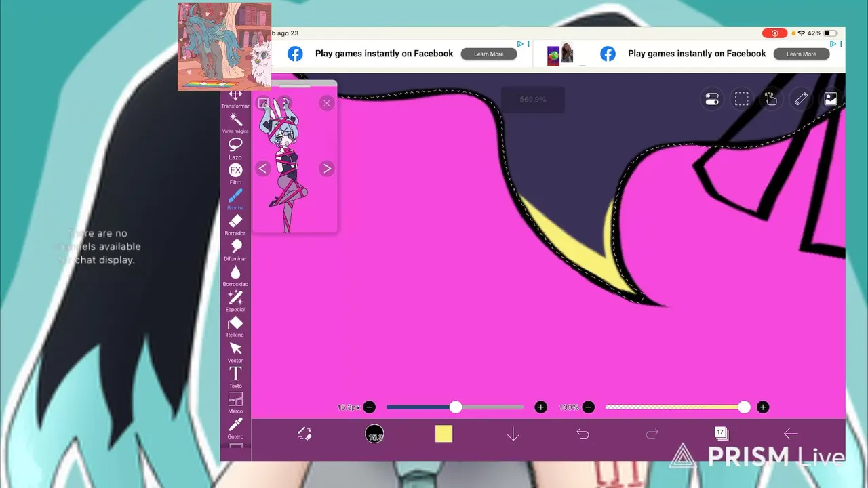Open the selection area menu icon

742,99
